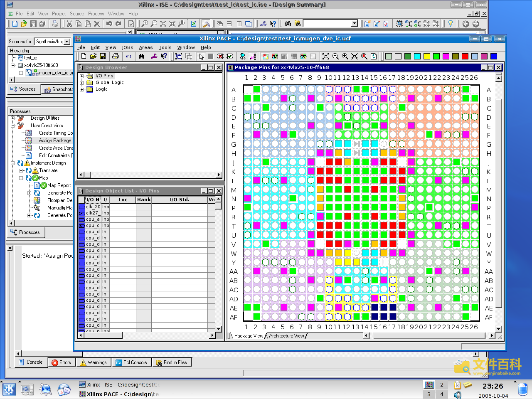Viewport: 532px width, 399px height.
Task: Click the Zoom In magnifier in PACE
Action: (x=345, y=56)
